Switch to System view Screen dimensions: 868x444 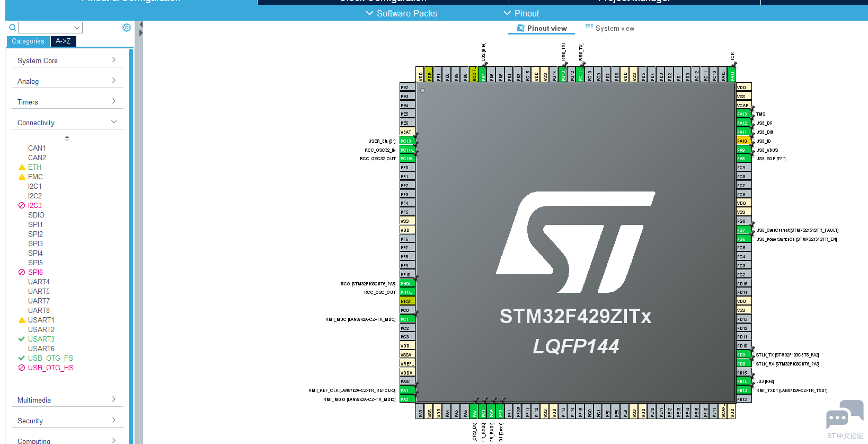point(609,29)
